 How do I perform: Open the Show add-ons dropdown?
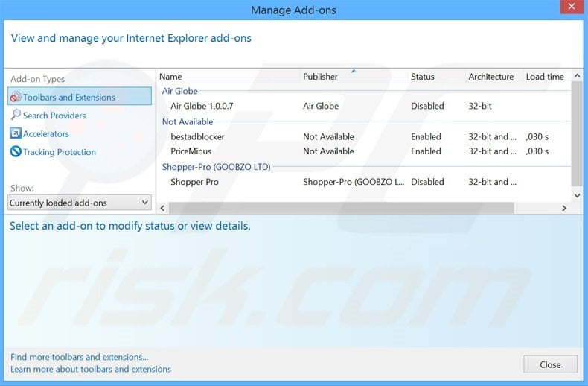[80, 203]
